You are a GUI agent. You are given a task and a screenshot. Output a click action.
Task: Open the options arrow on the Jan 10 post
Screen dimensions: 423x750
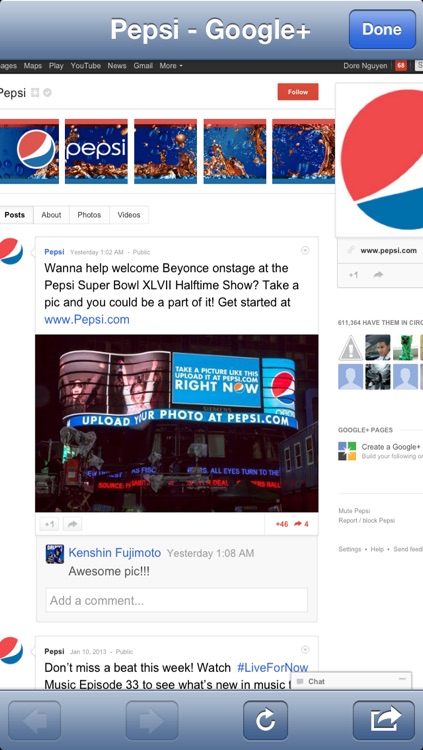[x=305, y=650]
